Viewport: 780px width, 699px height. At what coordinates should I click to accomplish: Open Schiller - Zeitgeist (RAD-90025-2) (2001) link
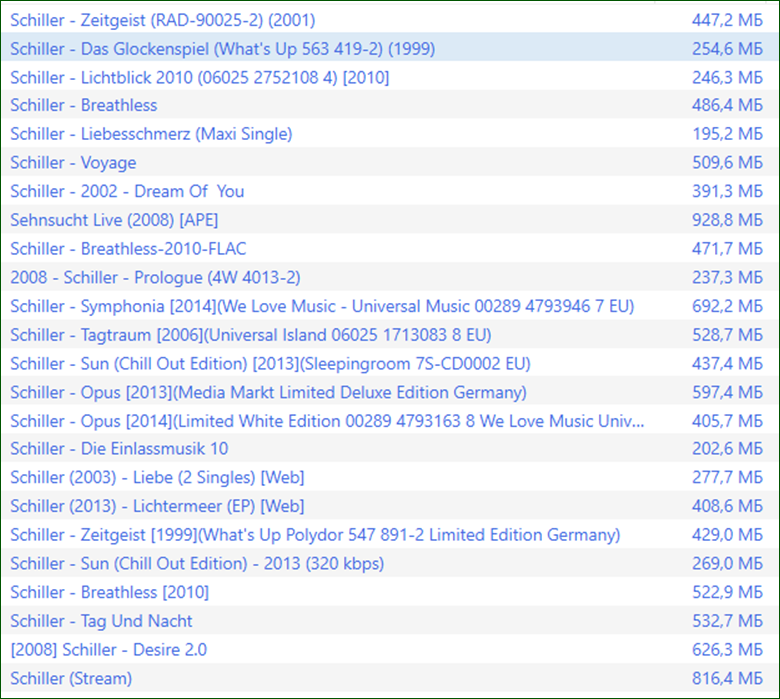[x=163, y=20]
